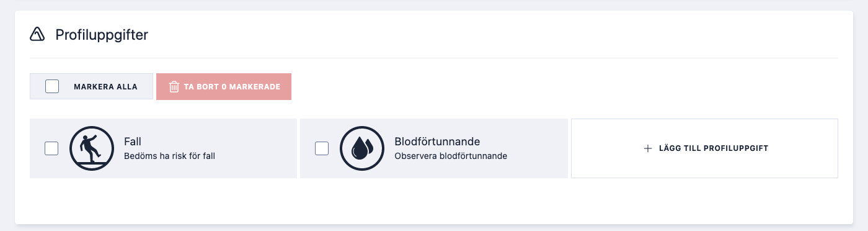Click the 'Observera blodförtunnande' description text
The height and width of the screenshot is (231, 868).
click(451, 156)
